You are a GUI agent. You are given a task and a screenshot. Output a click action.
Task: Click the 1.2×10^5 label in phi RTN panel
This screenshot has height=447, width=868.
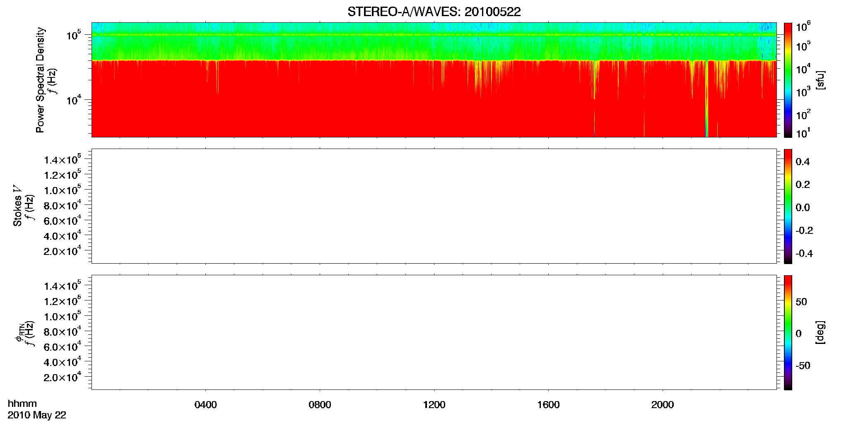[63, 301]
